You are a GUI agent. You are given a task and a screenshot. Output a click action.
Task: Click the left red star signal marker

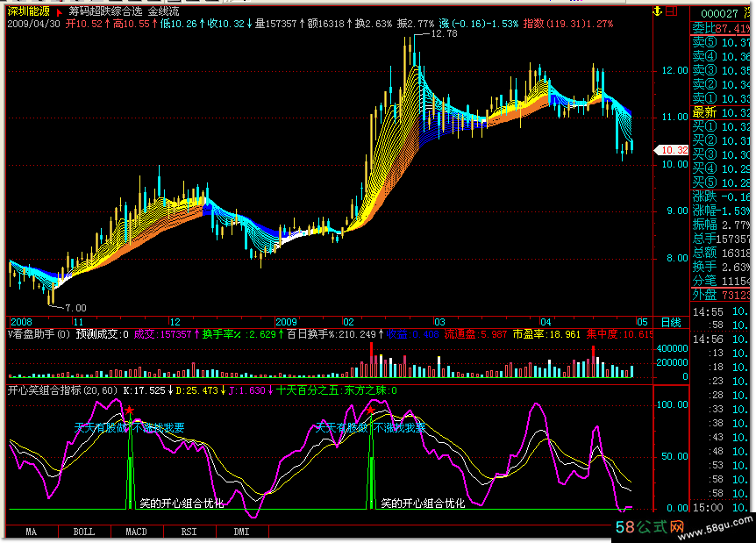[130, 411]
